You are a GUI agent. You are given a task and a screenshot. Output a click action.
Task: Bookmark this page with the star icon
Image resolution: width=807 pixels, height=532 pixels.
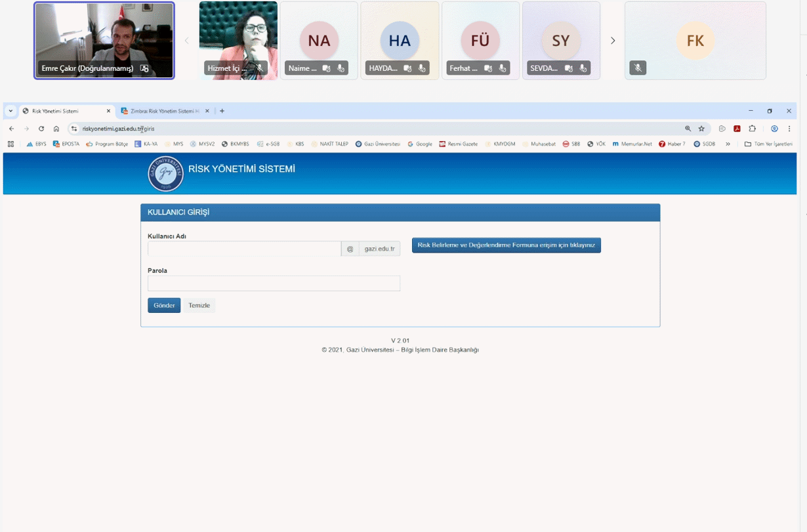point(701,129)
